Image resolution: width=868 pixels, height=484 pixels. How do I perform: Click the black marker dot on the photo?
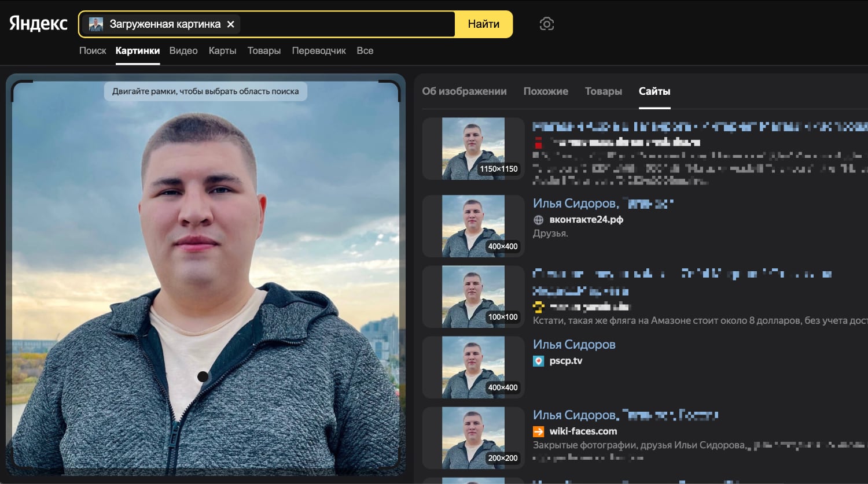coord(203,376)
